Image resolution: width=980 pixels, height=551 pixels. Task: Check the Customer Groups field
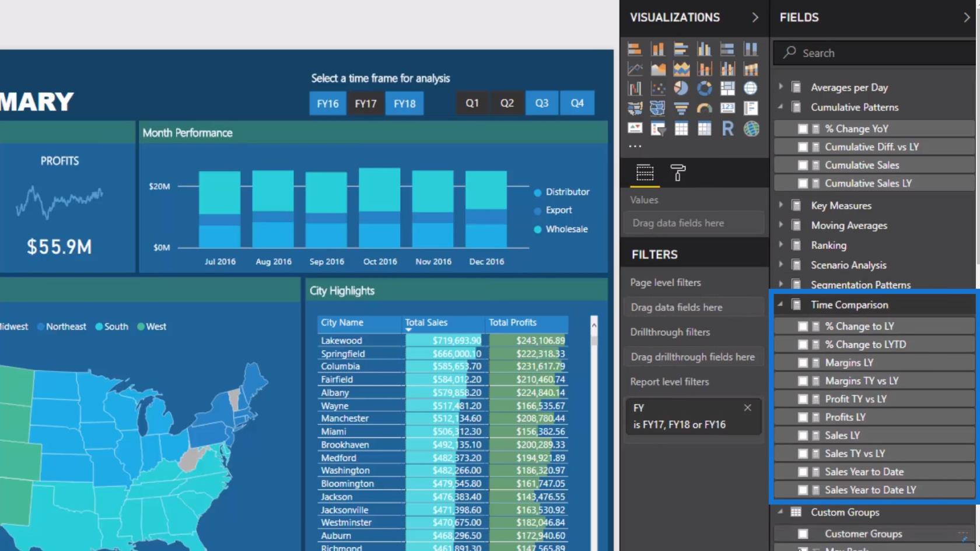[803, 534]
